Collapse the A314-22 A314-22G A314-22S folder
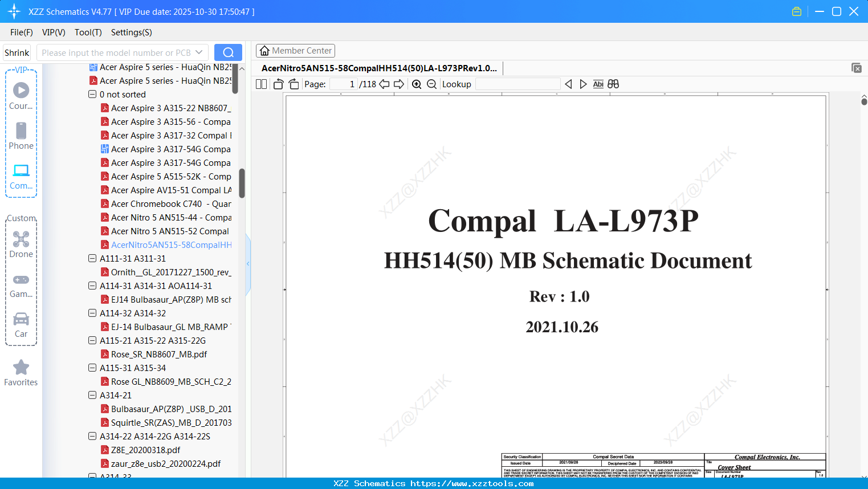 [92, 437]
